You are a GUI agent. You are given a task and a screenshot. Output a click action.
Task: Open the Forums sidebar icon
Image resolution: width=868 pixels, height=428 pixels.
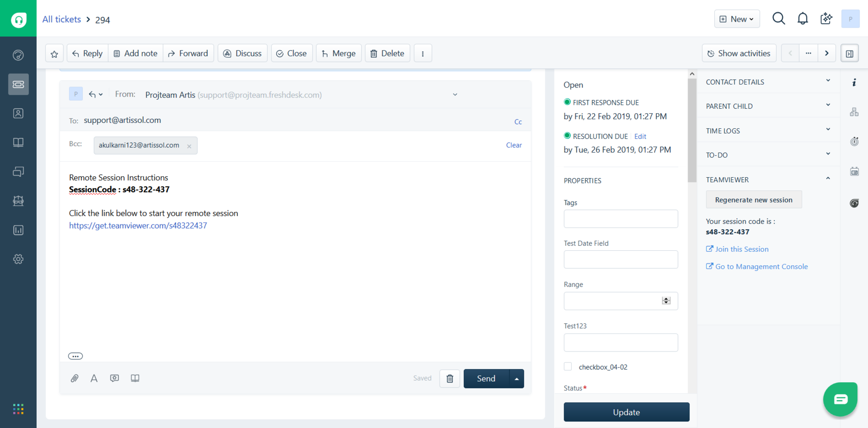point(18,172)
